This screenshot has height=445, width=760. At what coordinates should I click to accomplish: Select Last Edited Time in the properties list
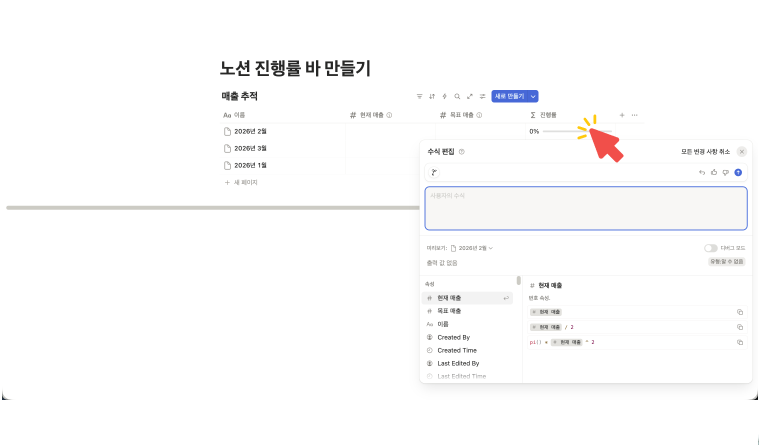[x=467, y=376]
